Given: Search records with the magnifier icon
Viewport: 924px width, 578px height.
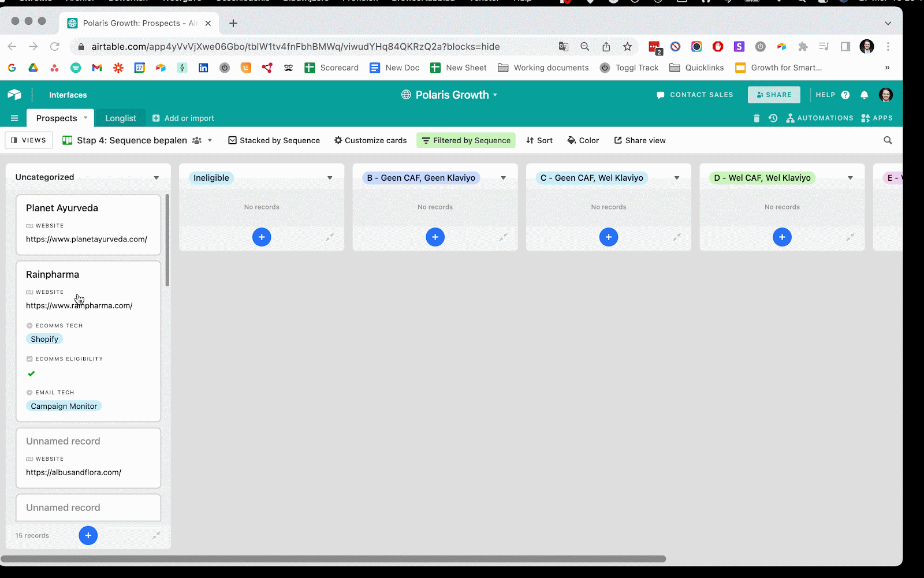Looking at the screenshot, I should click(888, 140).
